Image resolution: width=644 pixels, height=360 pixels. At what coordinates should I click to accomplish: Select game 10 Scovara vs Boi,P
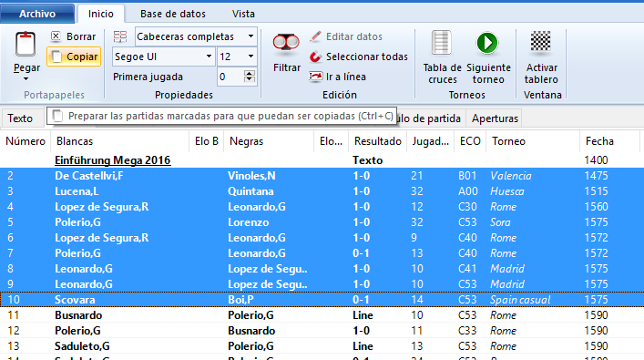322,300
